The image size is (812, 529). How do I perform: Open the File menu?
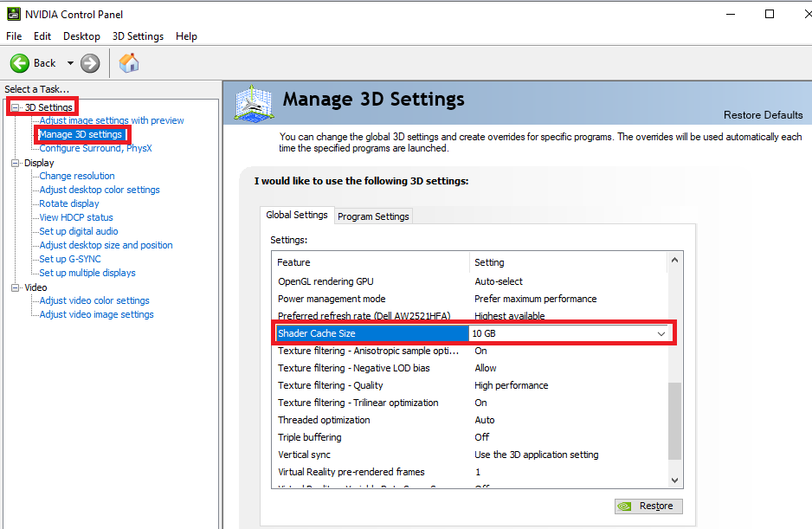[14, 36]
